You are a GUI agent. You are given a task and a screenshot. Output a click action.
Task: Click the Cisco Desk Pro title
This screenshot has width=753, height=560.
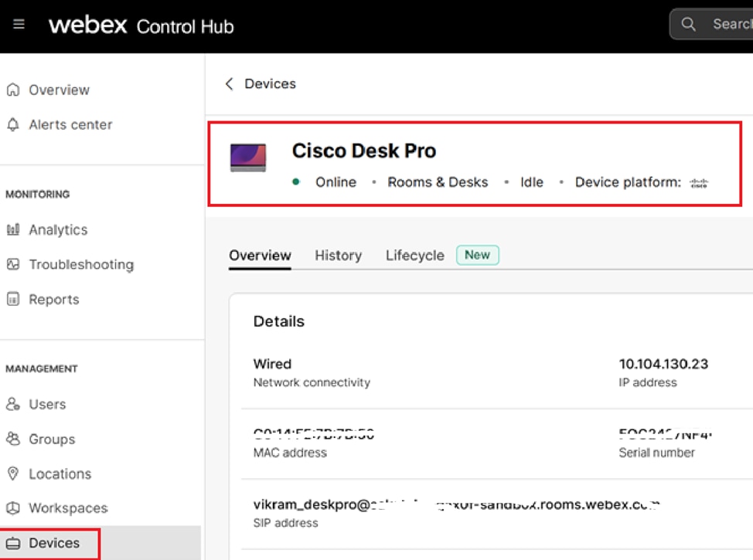364,151
